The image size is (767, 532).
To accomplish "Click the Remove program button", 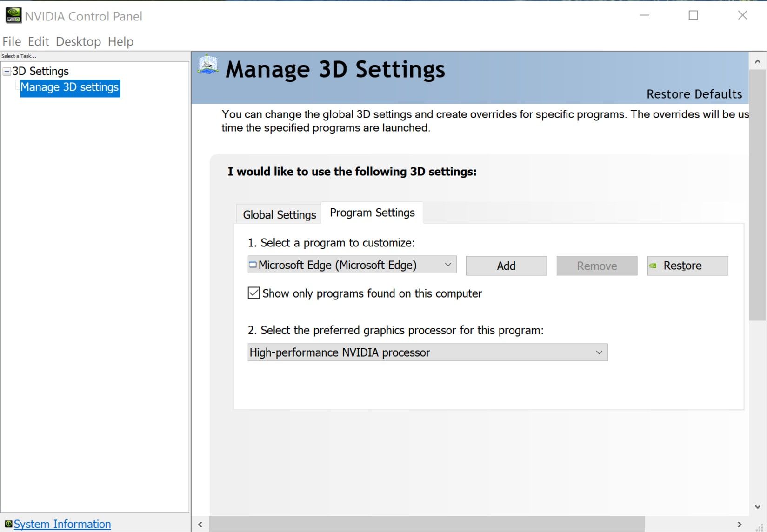I will pos(597,266).
